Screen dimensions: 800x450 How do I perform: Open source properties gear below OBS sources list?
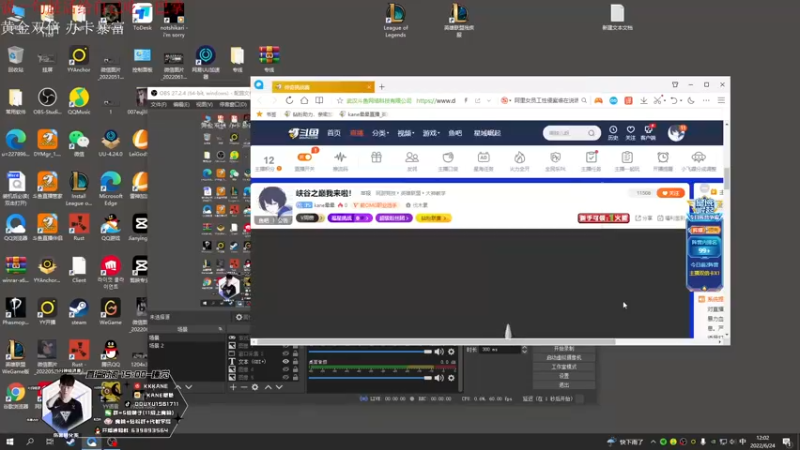pos(255,387)
